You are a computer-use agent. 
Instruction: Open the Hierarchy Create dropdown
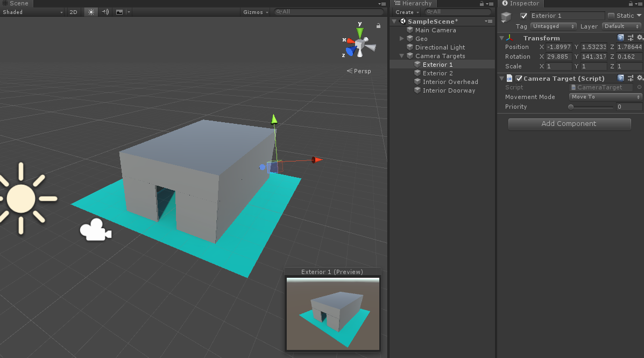click(x=407, y=12)
